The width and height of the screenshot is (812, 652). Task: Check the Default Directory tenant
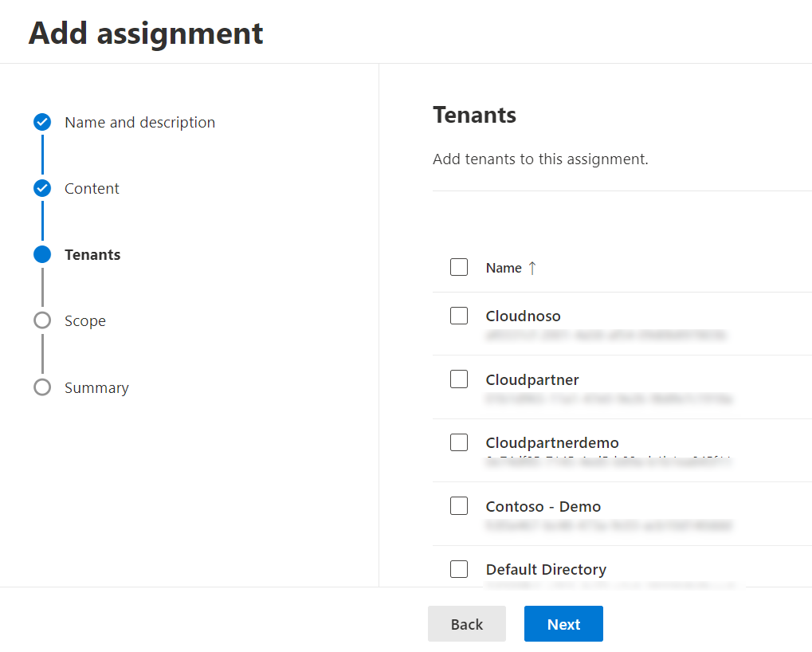[459, 569]
